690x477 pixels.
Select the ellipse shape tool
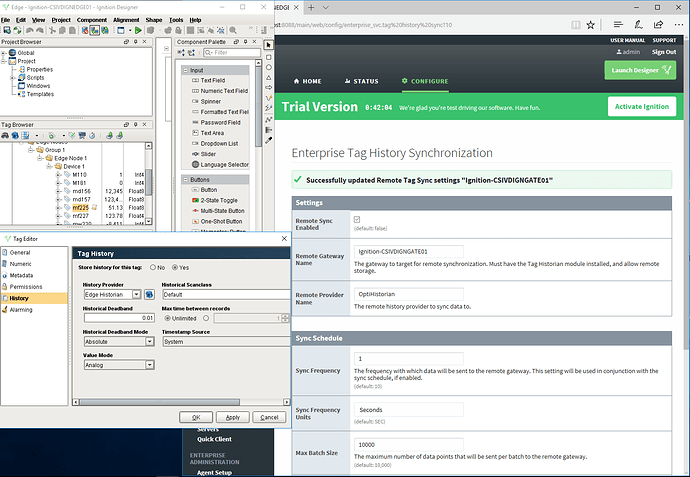[268, 67]
